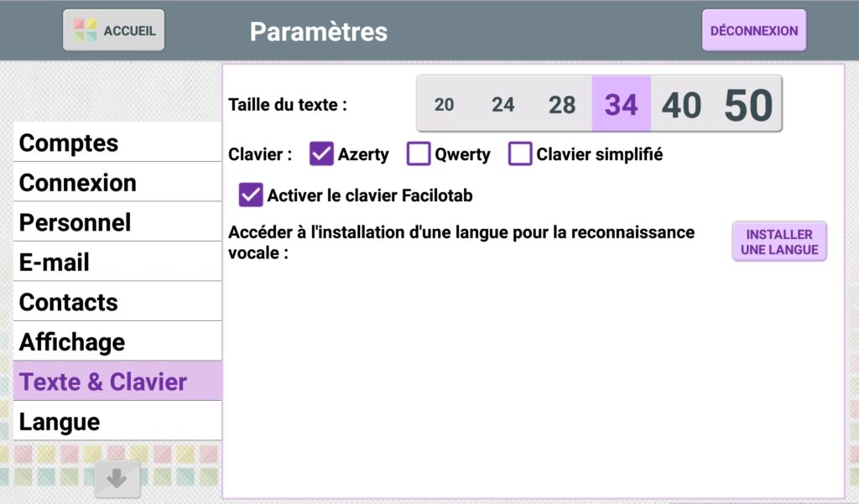Select the E-mail settings section

[x=117, y=262]
